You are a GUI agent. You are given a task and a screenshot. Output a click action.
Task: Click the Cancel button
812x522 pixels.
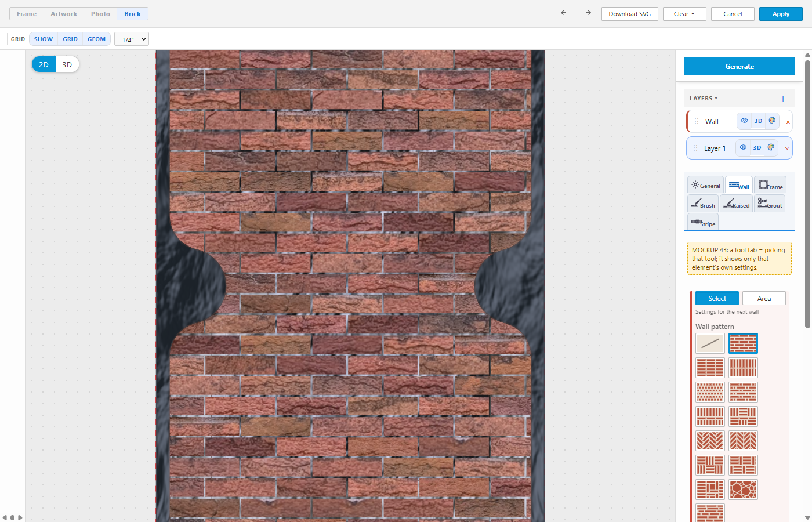pos(733,14)
